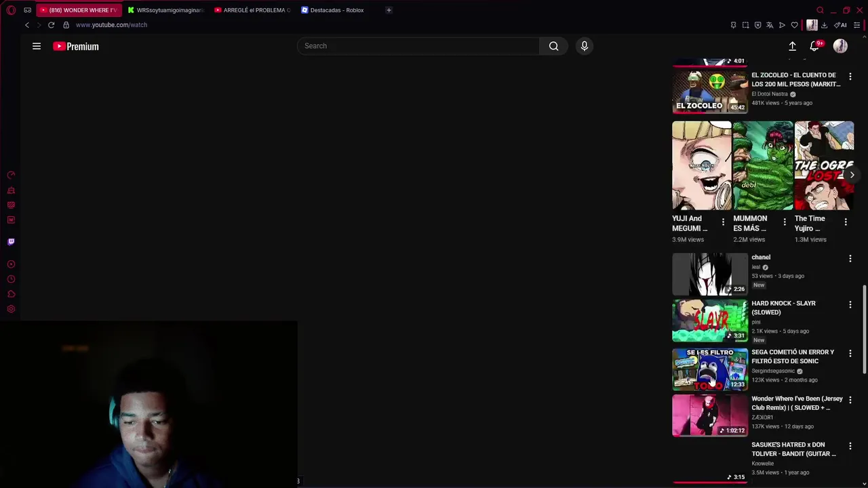Open options for chanel video
The width and height of the screenshot is (868, 488).
pos(850,258)
